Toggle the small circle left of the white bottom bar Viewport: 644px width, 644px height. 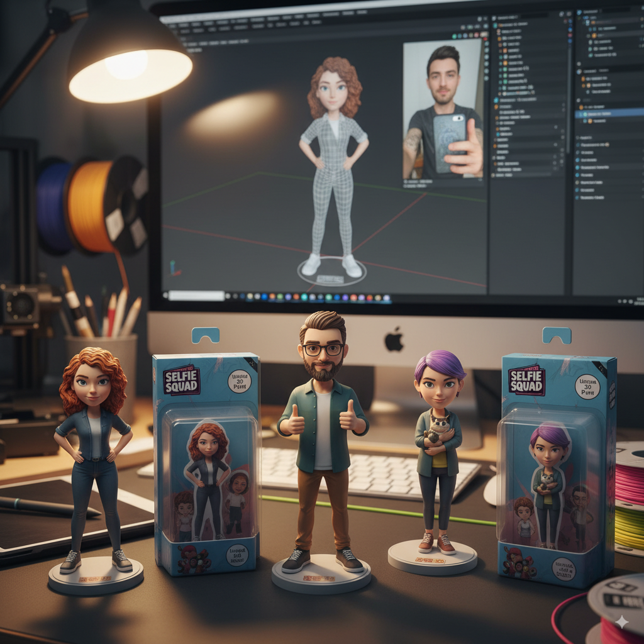point(165,295)
